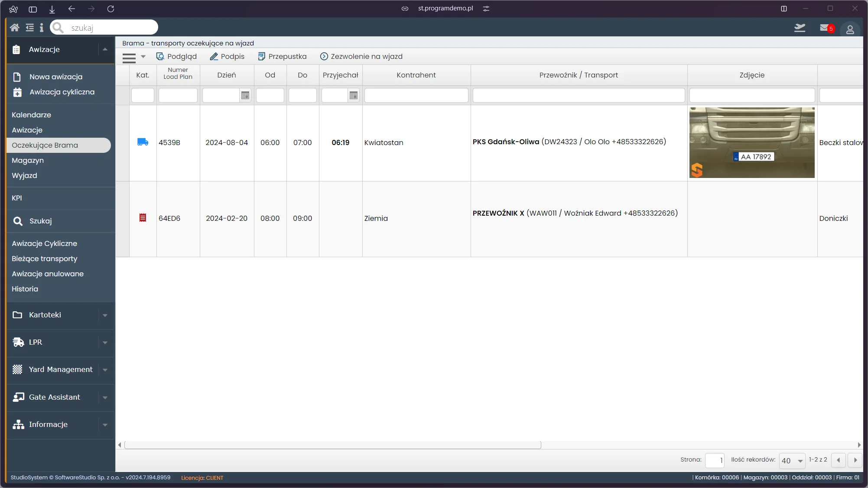Open Awizacje anulowane in sidebar
Image resolution: width=868 pixels, height=488 pixels.
pos(48,274)
